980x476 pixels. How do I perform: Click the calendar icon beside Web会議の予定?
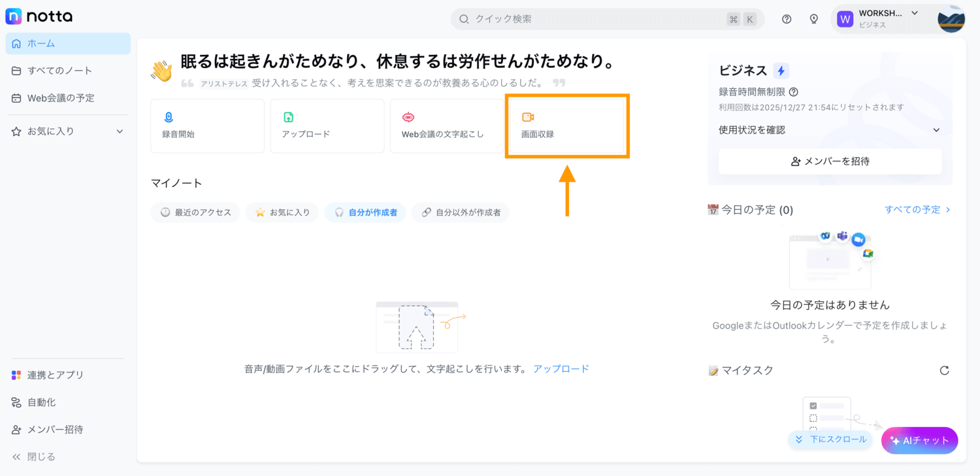(x=16, y=98)
